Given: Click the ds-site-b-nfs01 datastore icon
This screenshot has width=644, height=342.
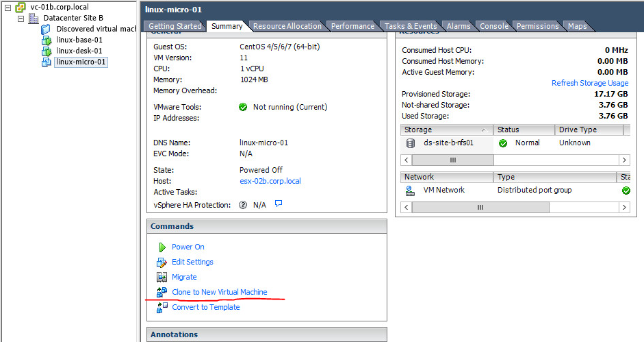Looking at the screenshot, I should coord(411,143).
